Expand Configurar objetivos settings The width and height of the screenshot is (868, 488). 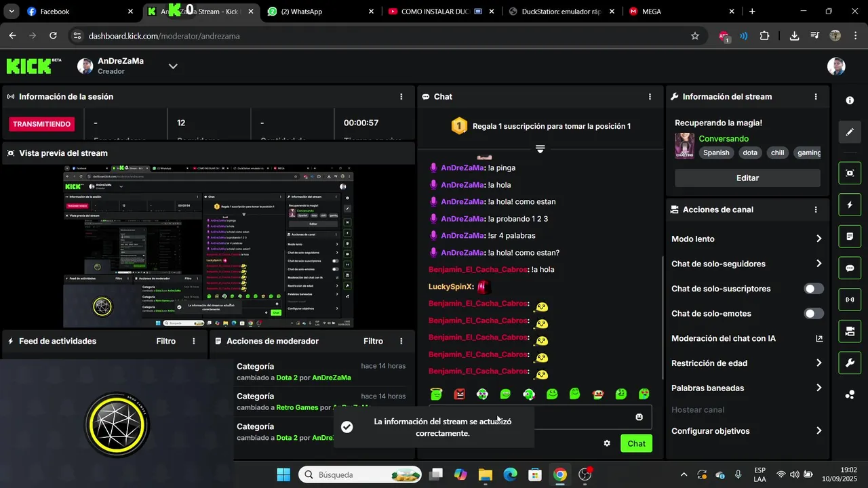point(818,431)
